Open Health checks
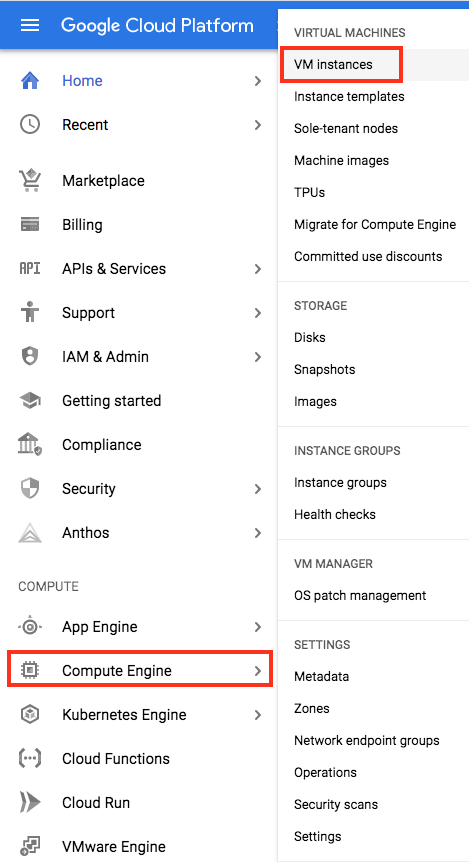The image size is (469, 862). coord(335,514)
